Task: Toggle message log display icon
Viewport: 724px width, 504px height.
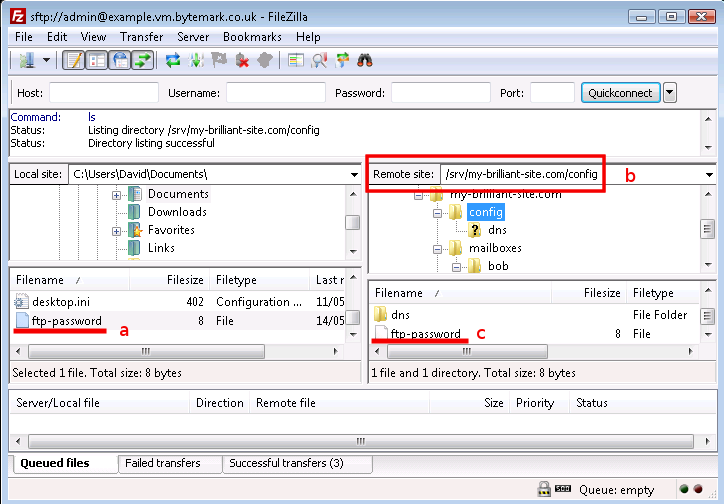Action: click(73, 60)
